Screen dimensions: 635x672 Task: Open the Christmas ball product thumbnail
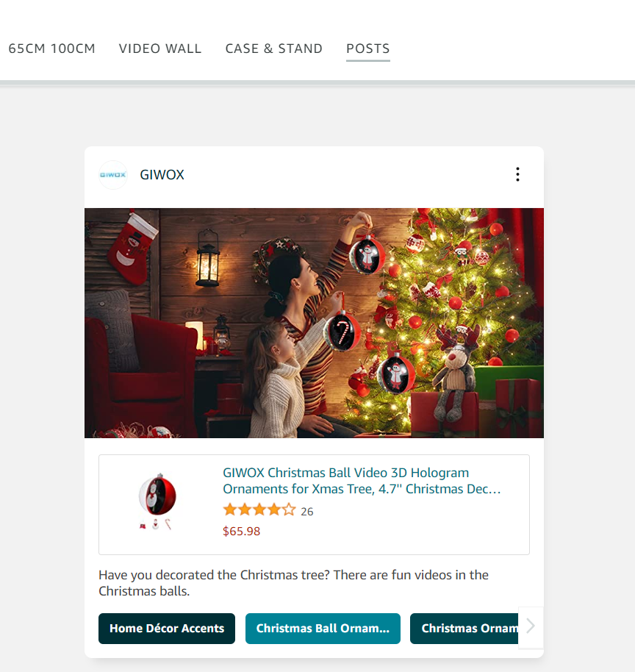[157, 501]
